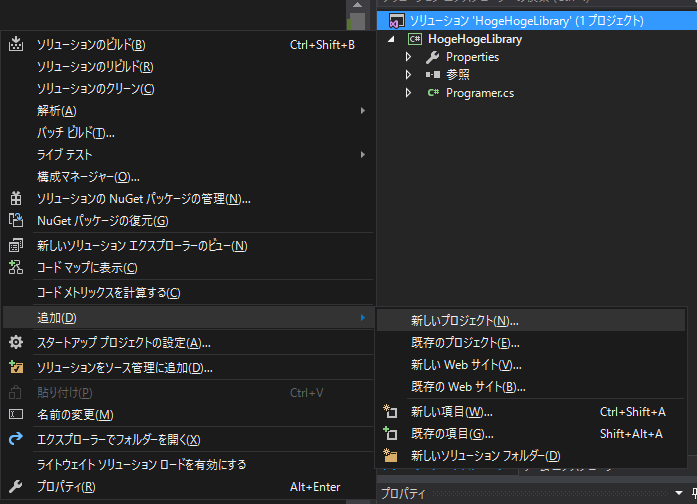Select the HogeHogeLibrary project row
This screenshot has width=697, height=504.
tap(537, 39)
